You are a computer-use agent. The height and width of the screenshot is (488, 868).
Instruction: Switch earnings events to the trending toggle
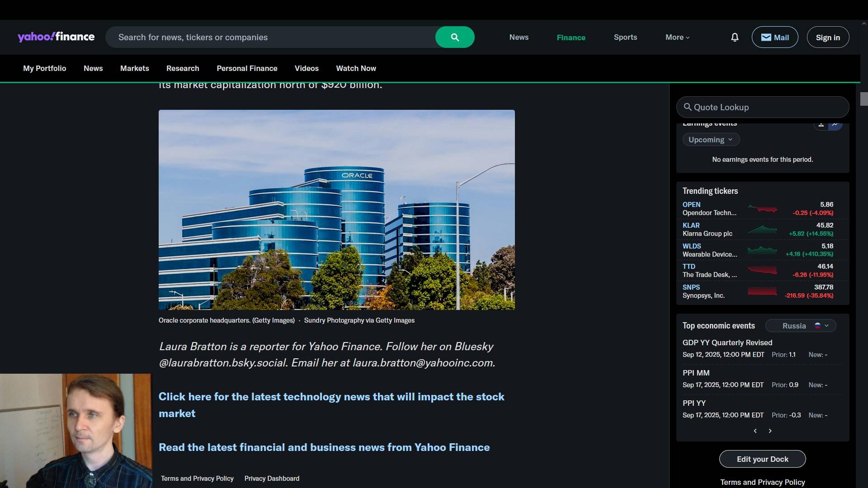pyautogui.click(x=835, y=125)
